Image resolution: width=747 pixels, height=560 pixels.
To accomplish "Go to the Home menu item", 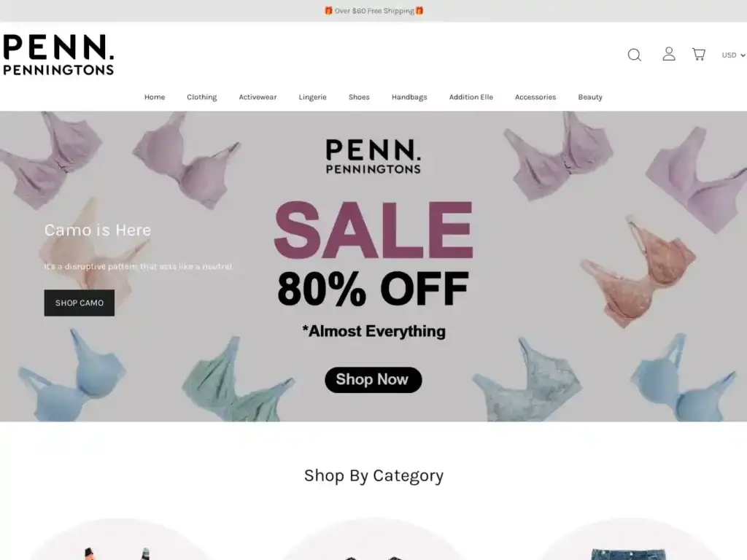I will click(x=155, y=97).
